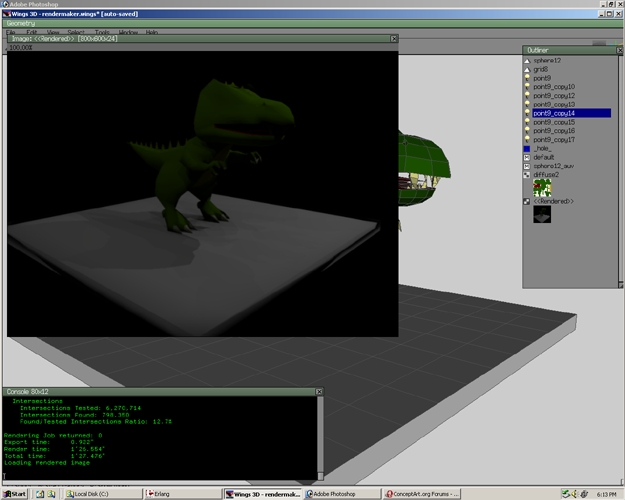Click the checker image icon beside <<Rendered>>
The width and height of the screenshot is (625, 500).
click(527, 201)
